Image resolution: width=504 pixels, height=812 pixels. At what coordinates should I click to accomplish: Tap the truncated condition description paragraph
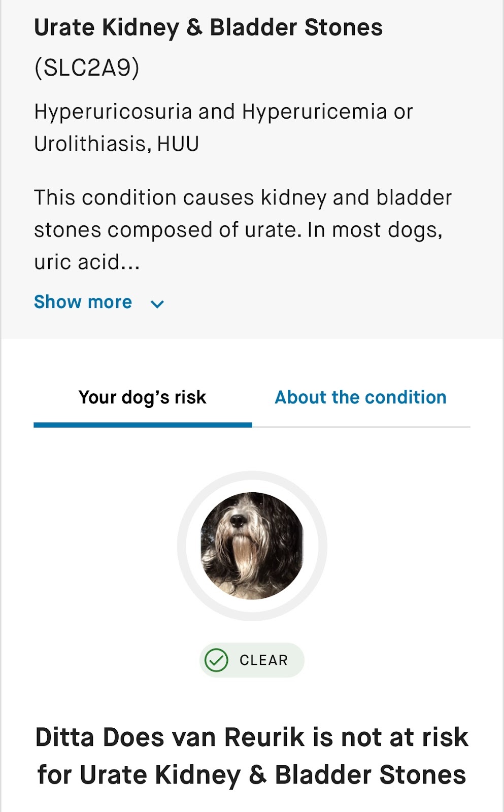pyautogui.click(x=243, y=229)
